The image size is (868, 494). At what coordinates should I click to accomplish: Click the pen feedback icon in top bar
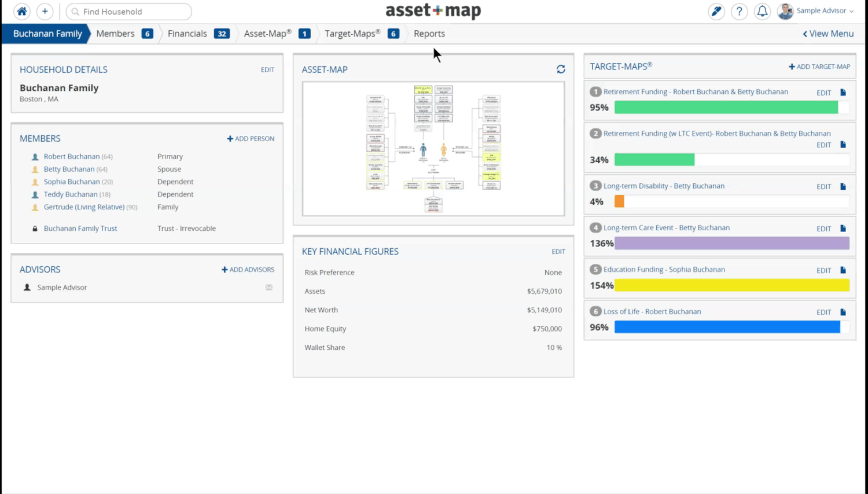[x=716, y=11]
